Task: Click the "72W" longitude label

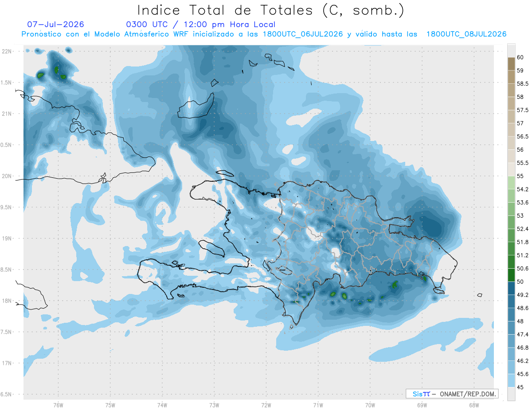Action: [x=266, y=405]
